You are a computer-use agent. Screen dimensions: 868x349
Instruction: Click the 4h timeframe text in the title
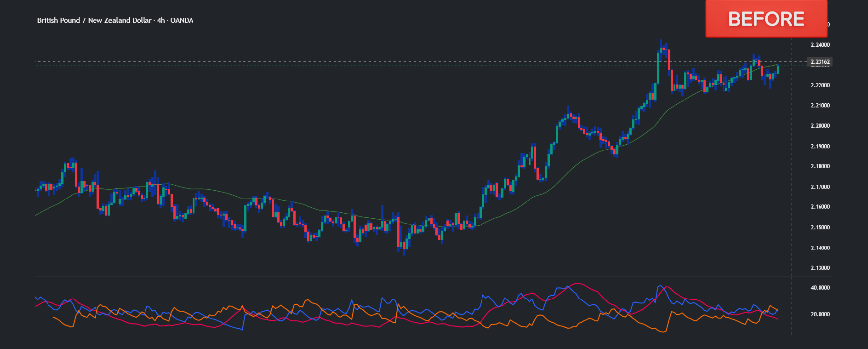[161, 20]
